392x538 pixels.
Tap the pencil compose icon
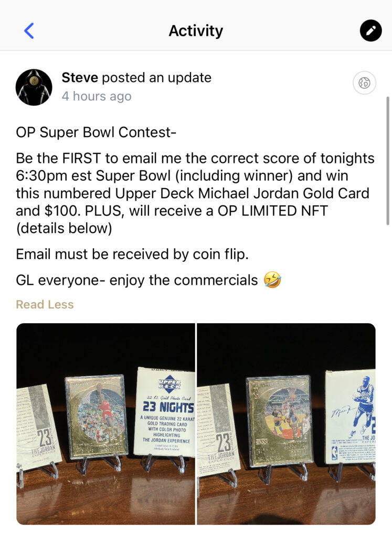pyautogui.click(x=370, y=30)
